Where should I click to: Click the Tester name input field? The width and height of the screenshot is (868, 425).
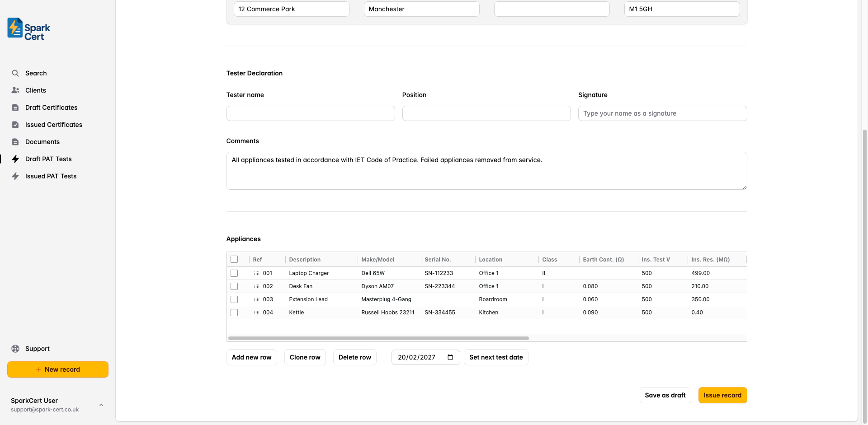pyautogui.click(x=311, y=113)
